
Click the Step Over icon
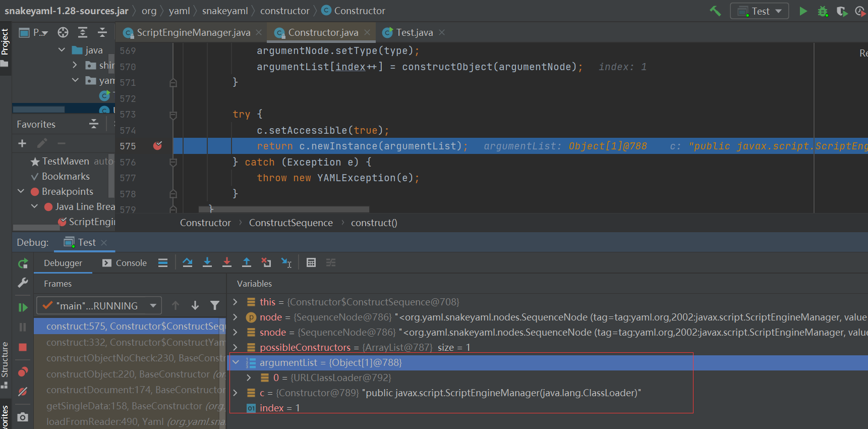188,262
